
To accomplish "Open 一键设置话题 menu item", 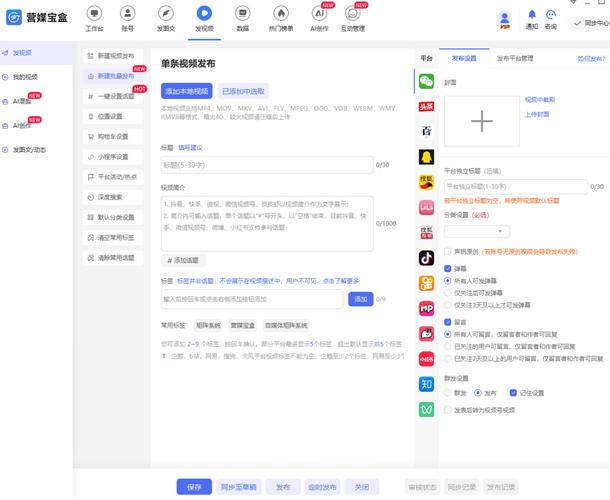I will click(113, 96).
